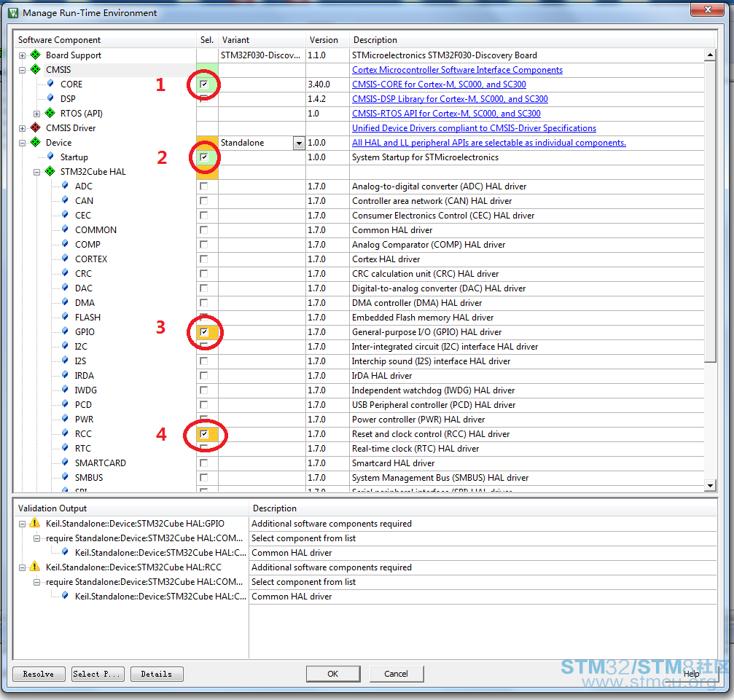Image resolution: width=734 pixels, height=700 pixels.
Task: Click the DMA component icon
Action: pyautogui.click(x=65, y=302)
